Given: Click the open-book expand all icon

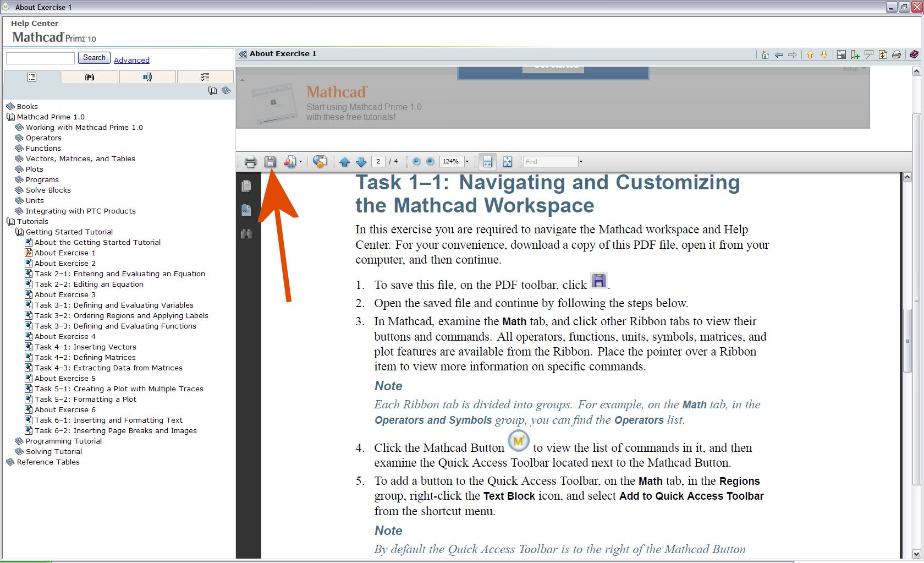Looking at the screenshot, I should point(213,91).
